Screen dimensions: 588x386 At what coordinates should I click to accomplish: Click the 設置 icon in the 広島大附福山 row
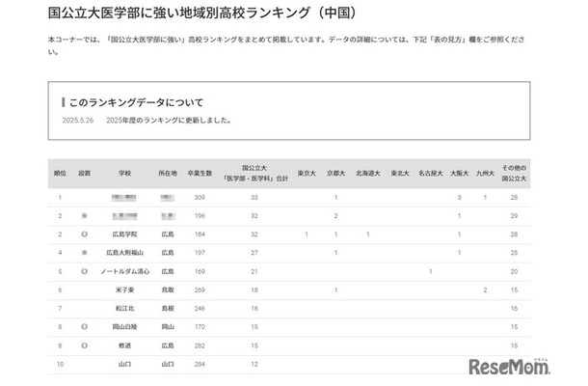[85, 252]
